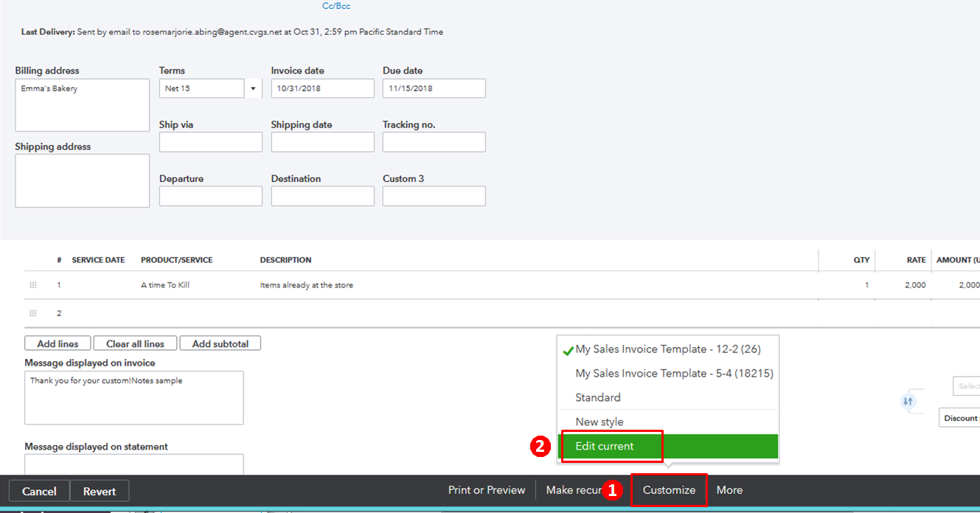
Task: Click Revert to undo invoice changes
Action: (x=99, y=491)
